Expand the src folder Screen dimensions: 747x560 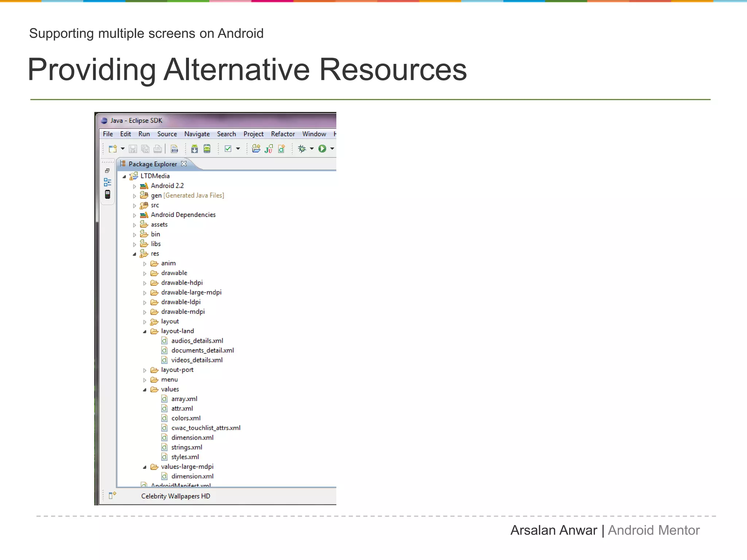point(134,206)
